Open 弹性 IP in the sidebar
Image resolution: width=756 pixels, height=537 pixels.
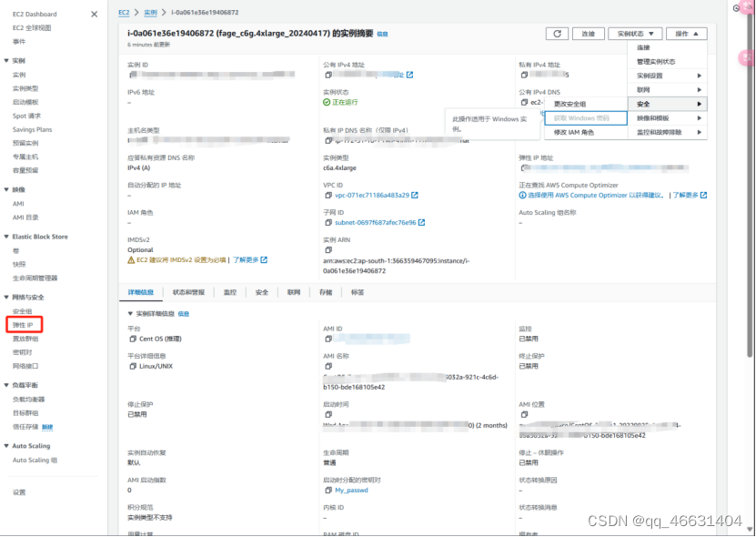point(23,325)
